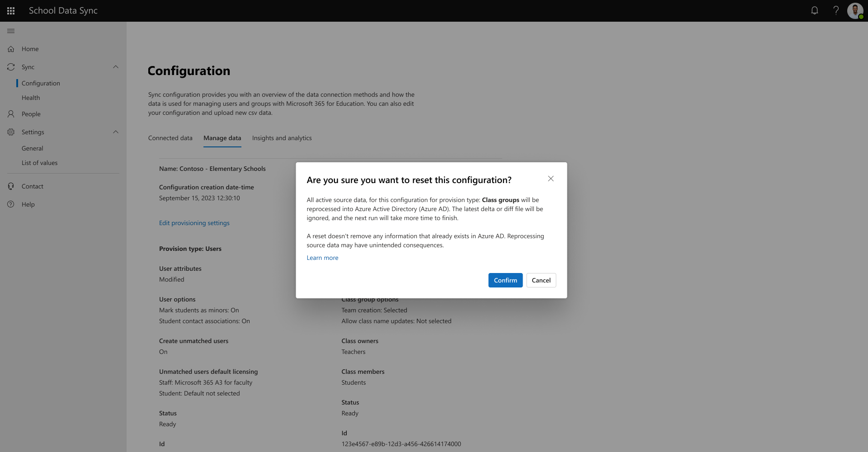The width and height of the screenshot is (868, 452).
Task: Click 'Provision type: Users' heading
Action: point(190,249)
